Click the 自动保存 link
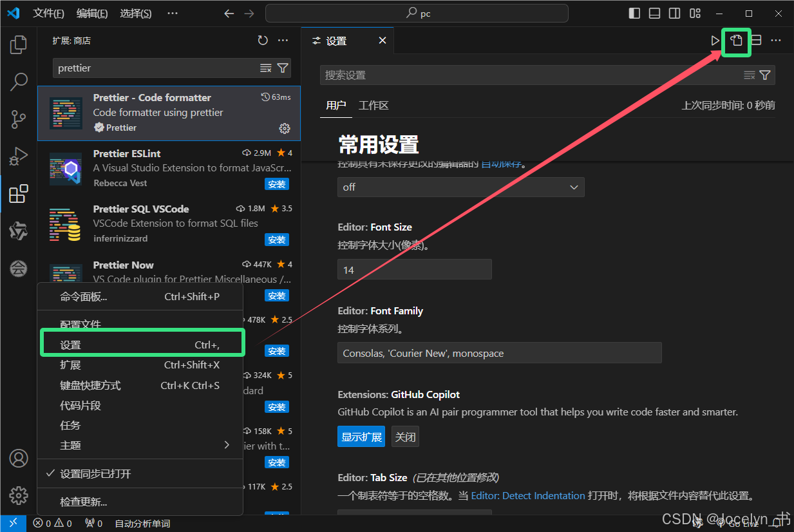The height and width of the screenshot is (532, 794). coord(501,164)
